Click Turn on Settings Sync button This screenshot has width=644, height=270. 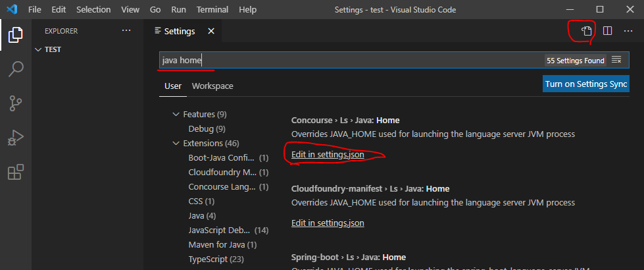pos(585,84)
